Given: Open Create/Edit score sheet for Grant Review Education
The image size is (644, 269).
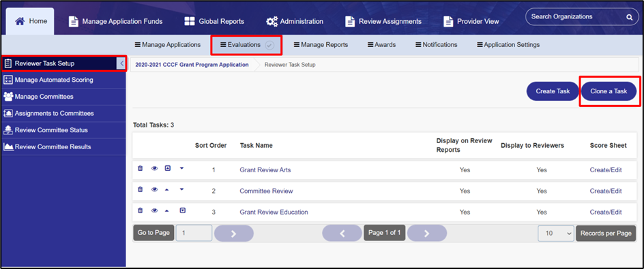Looking at the screenshot, I should click(606, 212).
